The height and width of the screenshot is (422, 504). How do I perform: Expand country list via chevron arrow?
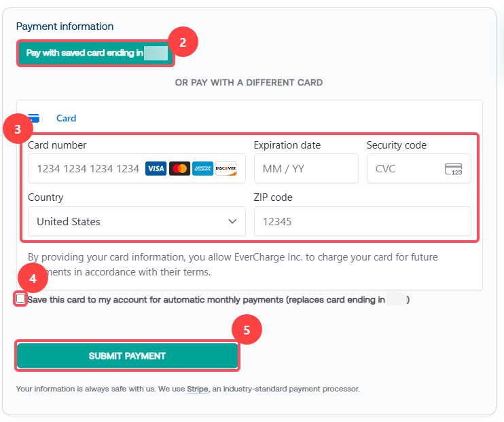232,221
